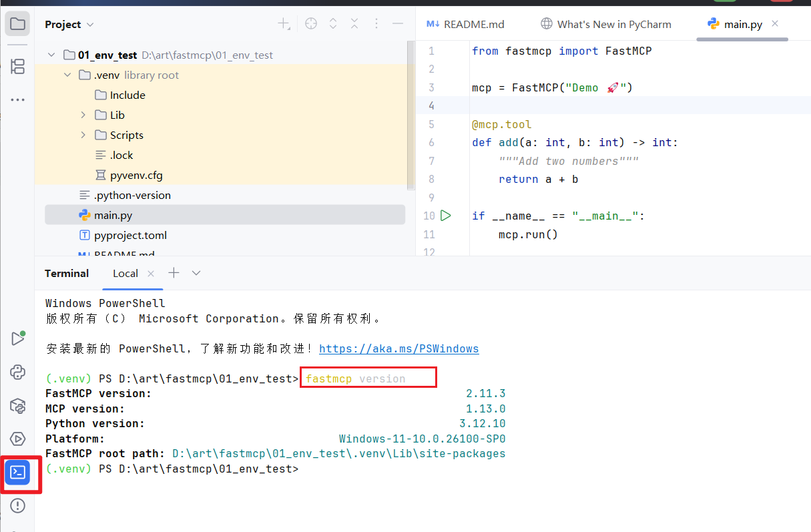The height and width of the screenshot is (532, 811).
Task: Open the aka.ms/PSWindows link in terminal
Action: pyautogui.click(x=399, y=348)
